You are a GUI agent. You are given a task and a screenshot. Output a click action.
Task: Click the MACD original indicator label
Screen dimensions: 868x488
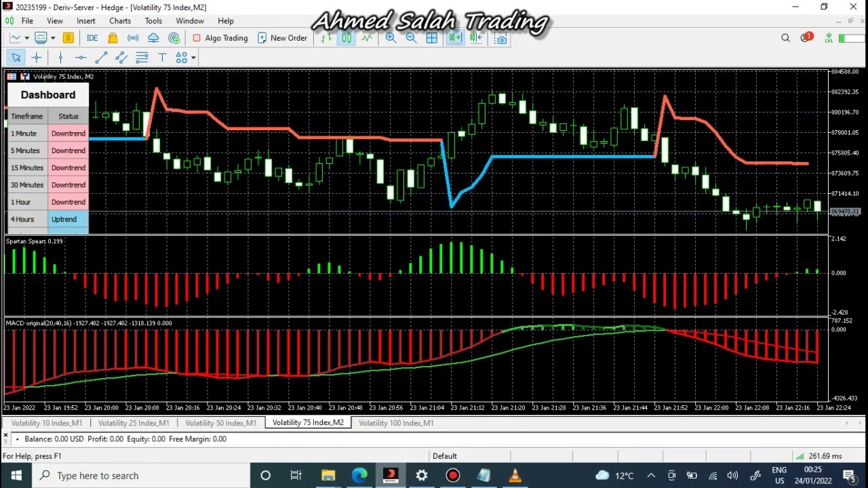tap(89, 323)
